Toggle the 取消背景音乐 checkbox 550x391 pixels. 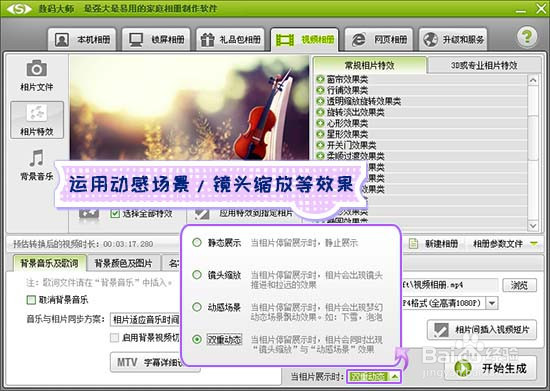[31, 300]
